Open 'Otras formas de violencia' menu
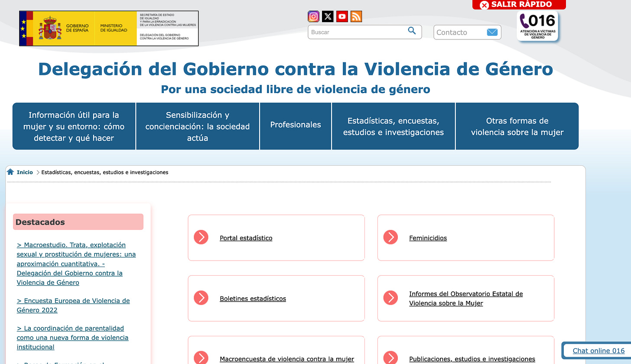This screenshot has width=631, height=364. (x=517, y=126)
